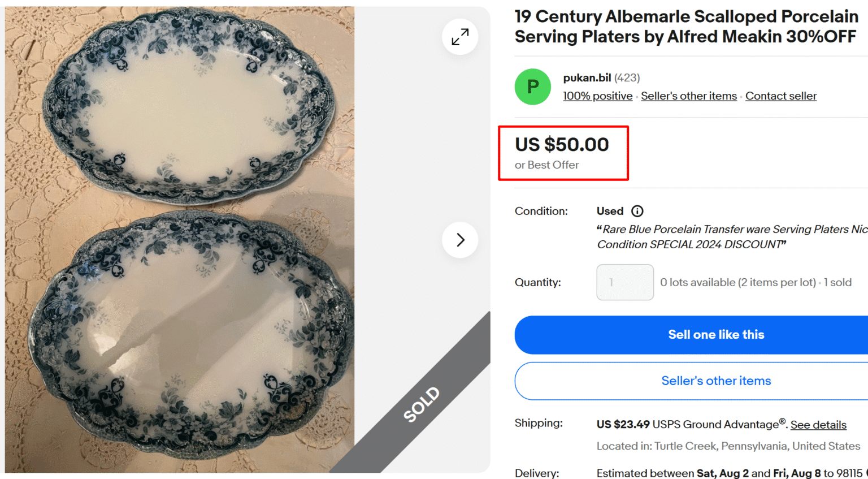The height and width of the screenshot is (479, 868).
Task: Click Contact seller
Action: pos(781,96)
